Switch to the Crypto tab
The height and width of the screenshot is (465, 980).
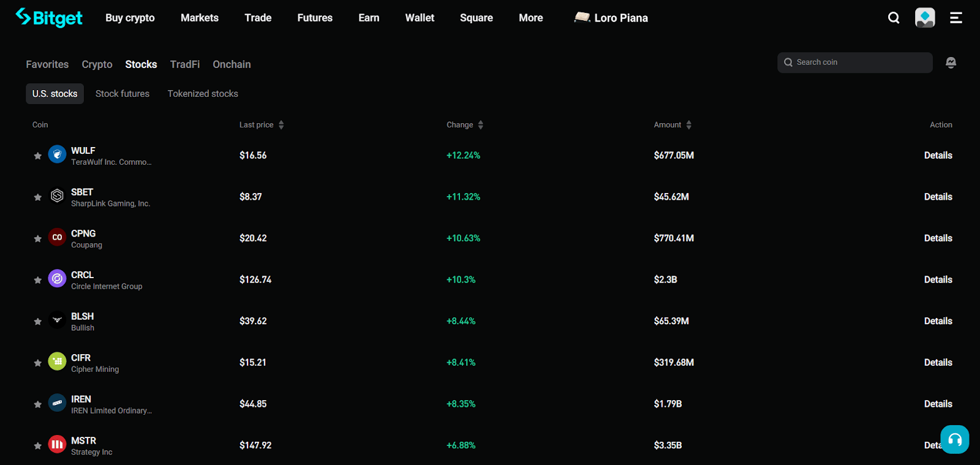tap(97, 64)
